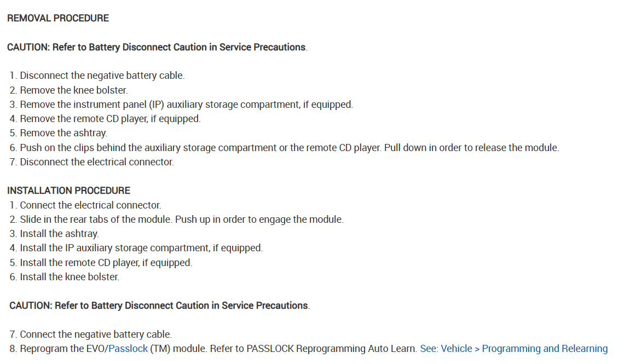Image resolution: width=636 pixels, height=364 pixels.
Task: Click the INSTALLATION PROCEDURE heading
Action: [x=69, y=190]
